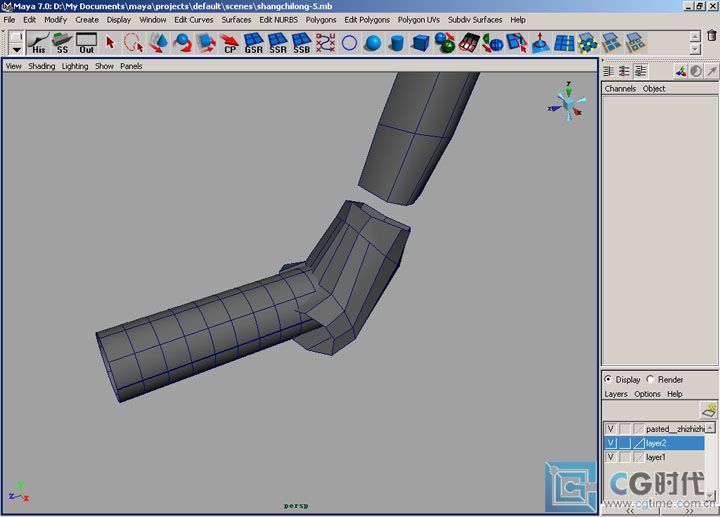Click the blue polygon grid shelf icon

pos(564,43)
